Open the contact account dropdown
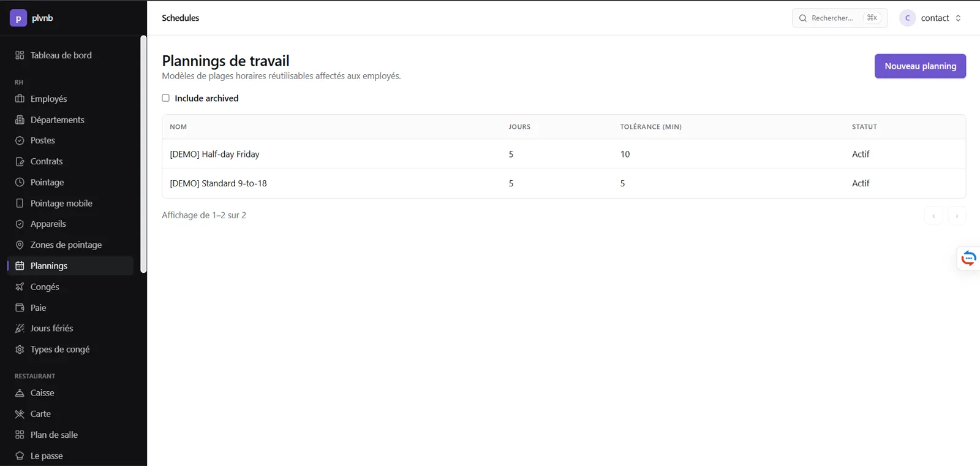This screenshot has width=980, height=466. pyautogui.click(x=932, y=18)
